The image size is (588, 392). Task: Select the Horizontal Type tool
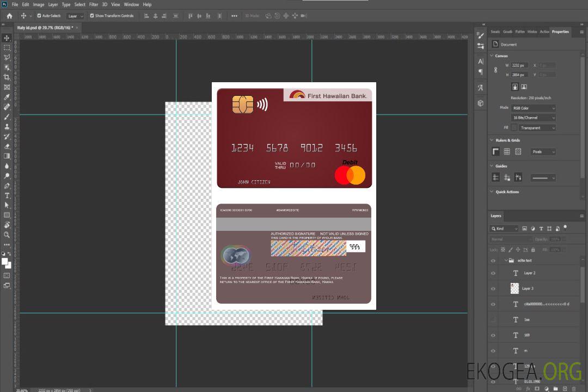7,195
